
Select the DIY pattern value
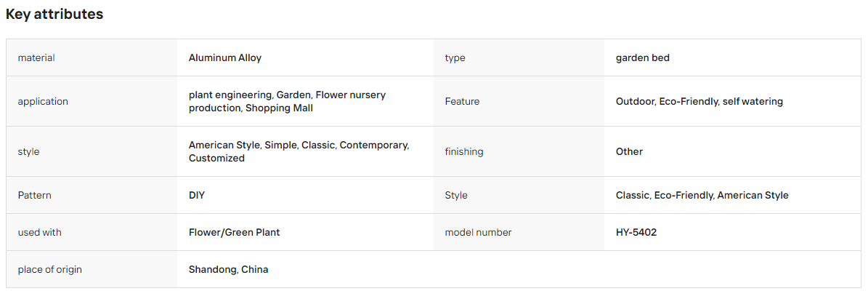[x=197, y=195]
